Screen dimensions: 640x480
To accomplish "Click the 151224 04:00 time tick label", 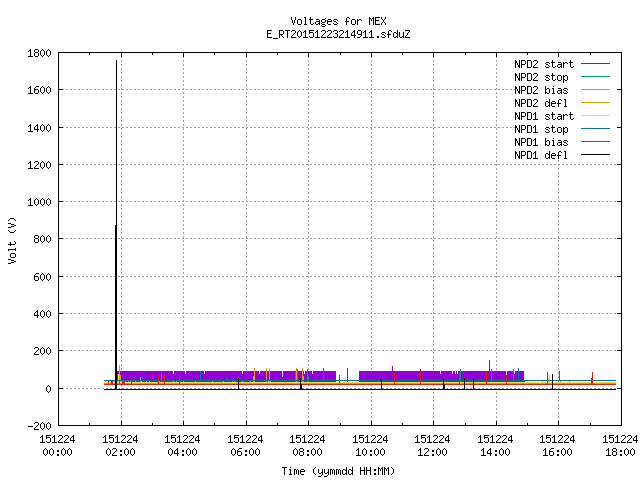I will [182, 446].
